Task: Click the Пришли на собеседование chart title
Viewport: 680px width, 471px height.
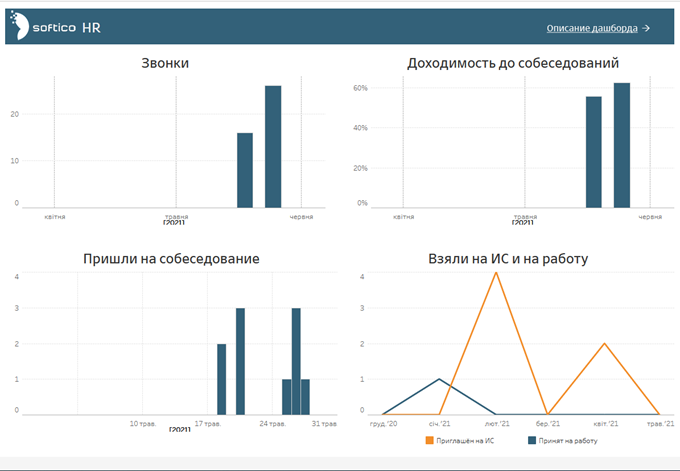Action: (171, 259)
